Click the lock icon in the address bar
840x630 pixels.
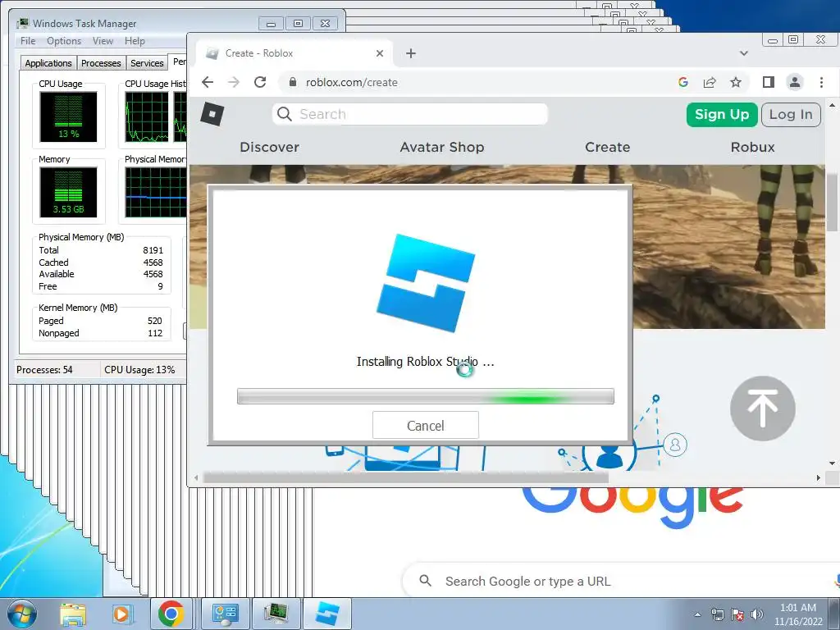point(293,82)
